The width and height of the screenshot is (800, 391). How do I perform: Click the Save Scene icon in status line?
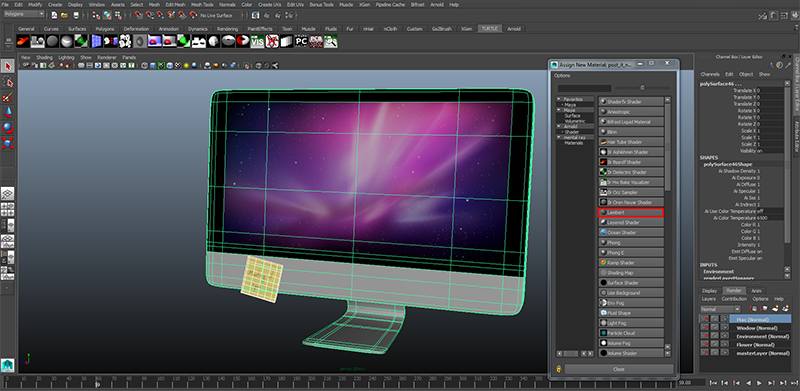coord(76,15)
